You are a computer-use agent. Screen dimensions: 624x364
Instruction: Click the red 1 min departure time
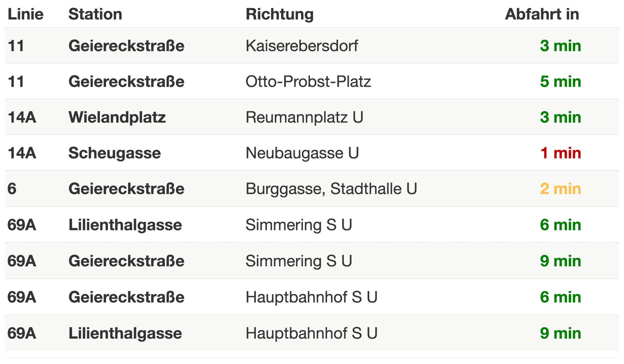tap(560, 153)
